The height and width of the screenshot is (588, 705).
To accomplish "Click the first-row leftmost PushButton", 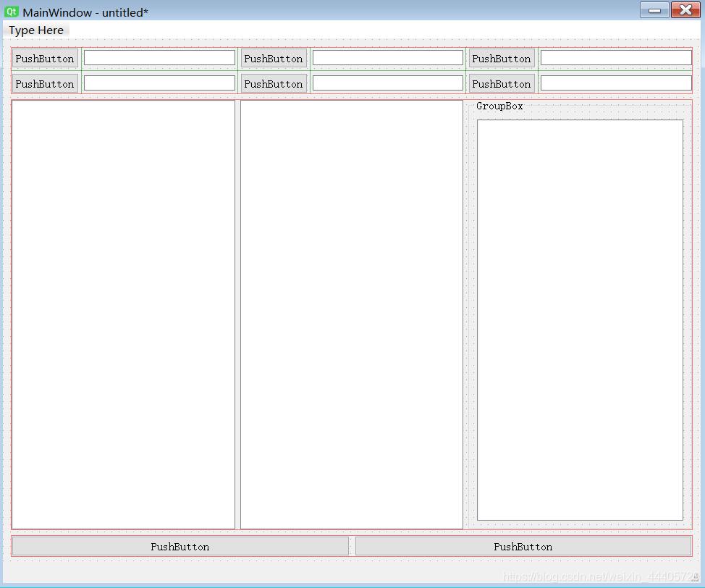I will (45, 59).
